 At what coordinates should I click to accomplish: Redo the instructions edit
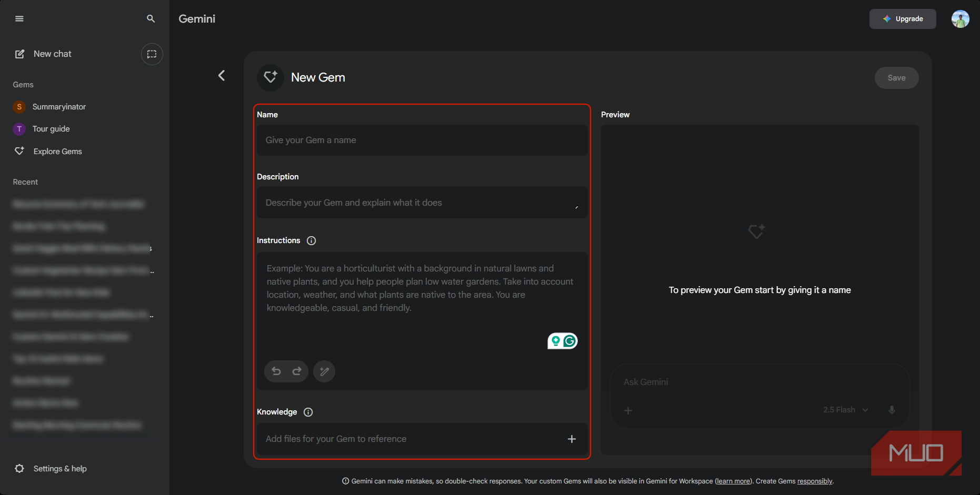tap(297, 371)
